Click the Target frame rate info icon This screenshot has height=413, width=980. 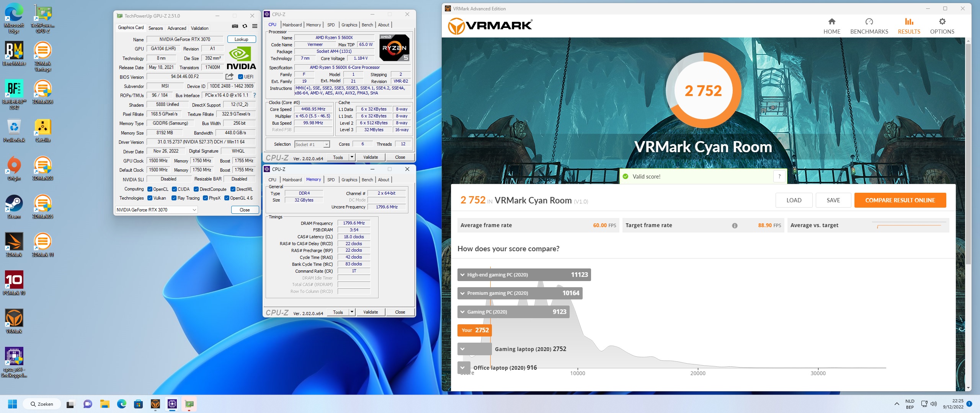pyautogui.click(x=735, y=226)
